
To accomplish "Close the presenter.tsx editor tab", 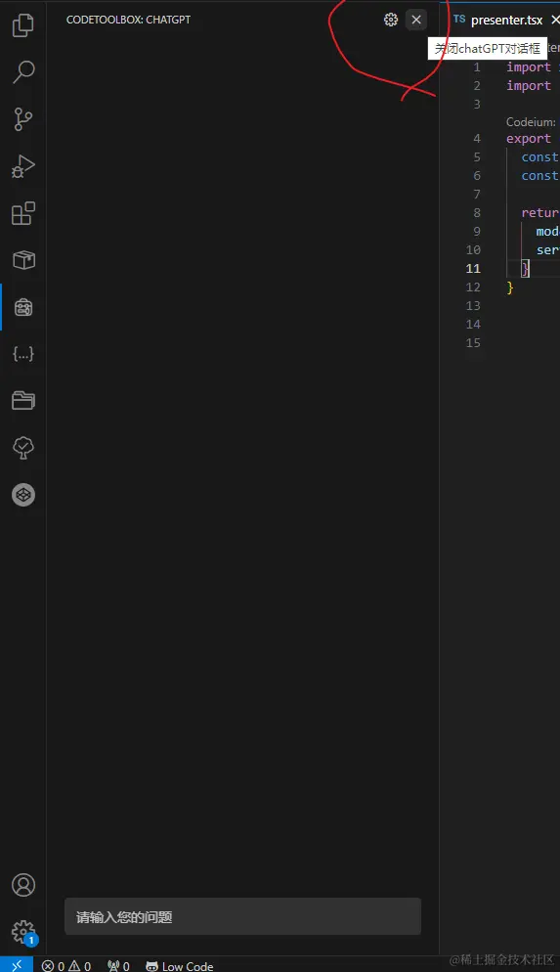I will tap(554, 20).
